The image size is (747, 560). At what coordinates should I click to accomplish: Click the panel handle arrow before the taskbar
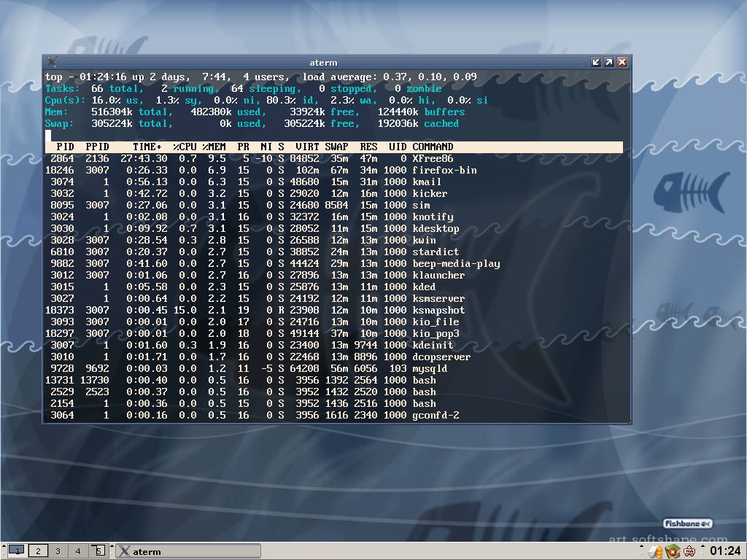(x=112, y=547)
